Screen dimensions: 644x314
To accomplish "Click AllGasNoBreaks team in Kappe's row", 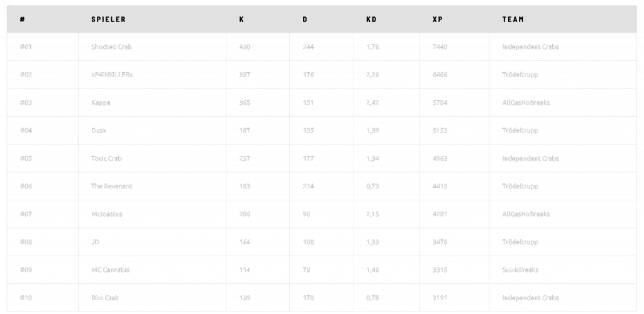I will [526, 102].
